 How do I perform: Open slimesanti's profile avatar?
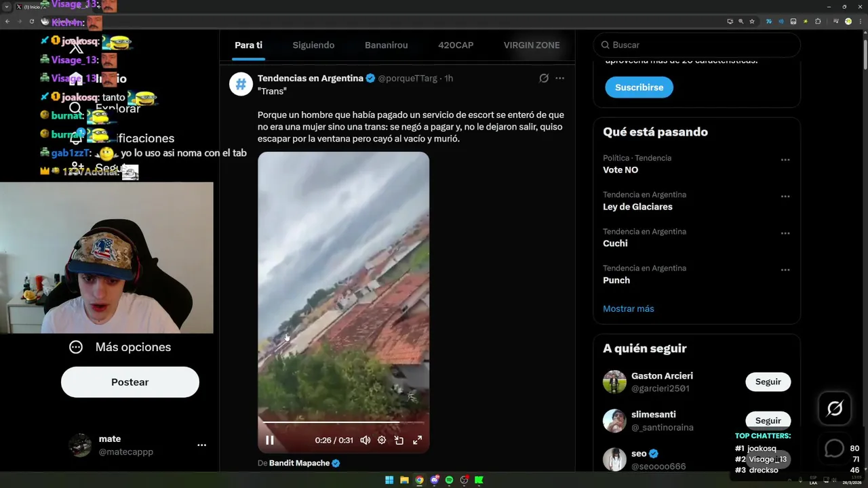(615, 420)
